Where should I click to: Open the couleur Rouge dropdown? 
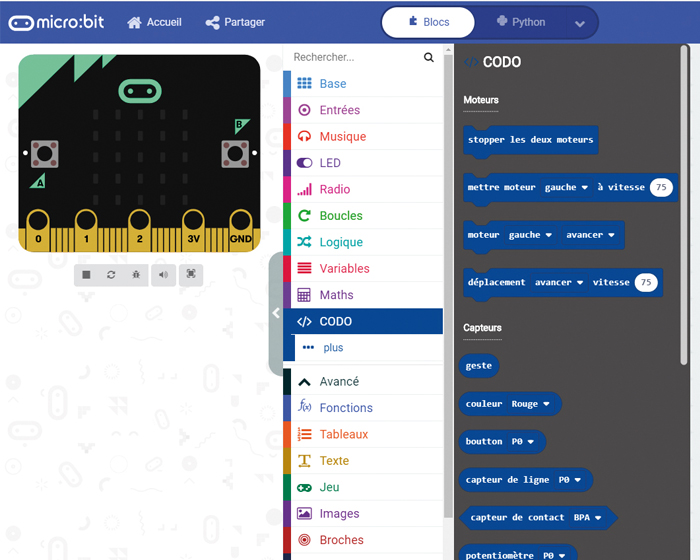click(531, 404)
